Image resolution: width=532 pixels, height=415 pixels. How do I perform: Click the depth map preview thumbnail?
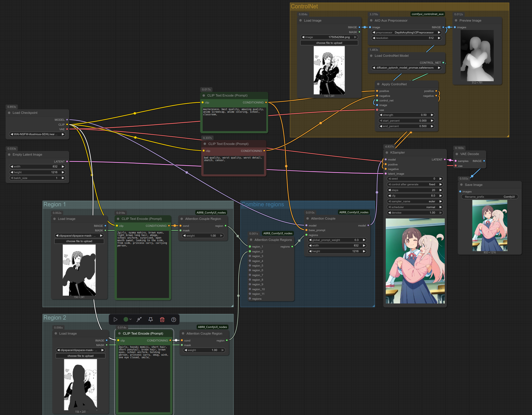477,56
